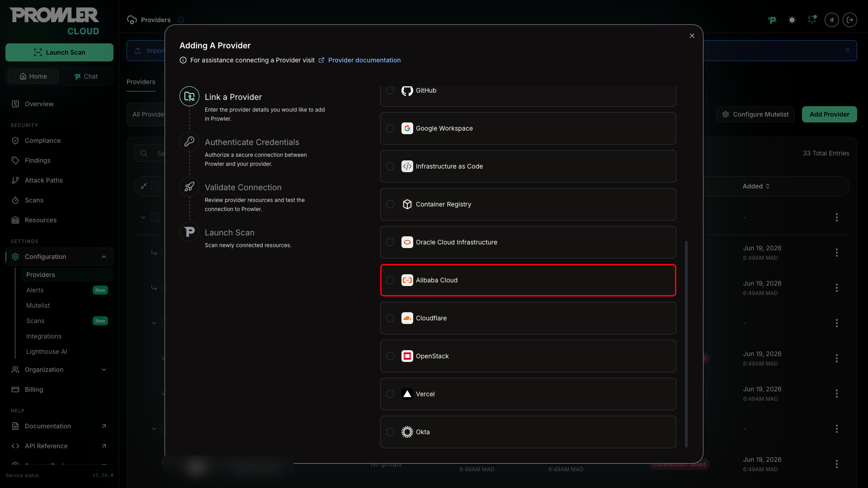Dismiss the import banner with its X

click(848, 50)
